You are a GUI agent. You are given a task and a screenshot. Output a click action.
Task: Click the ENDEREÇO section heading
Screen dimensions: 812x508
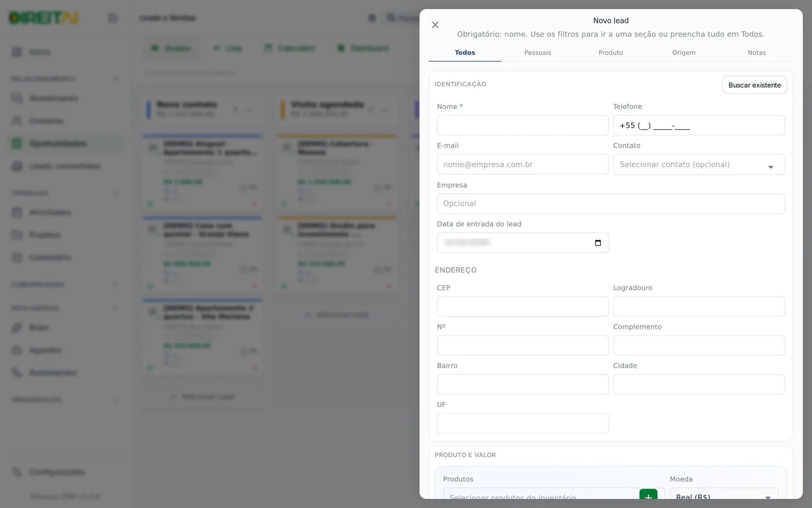455,270
